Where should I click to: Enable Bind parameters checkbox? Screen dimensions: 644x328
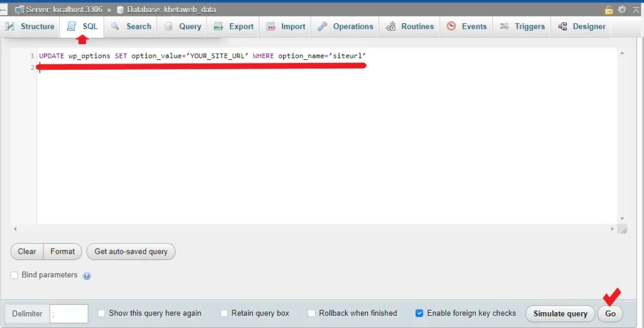[x=14, y=275]
